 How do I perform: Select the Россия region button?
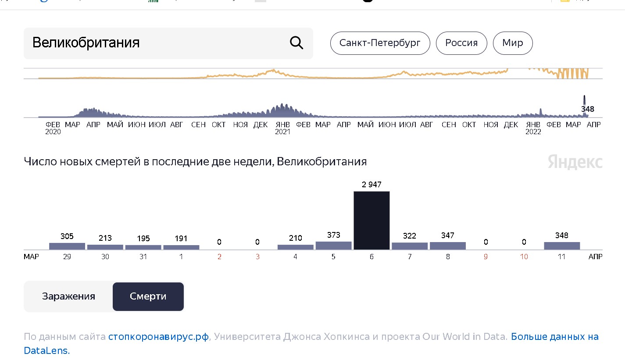tap(461, 43)
